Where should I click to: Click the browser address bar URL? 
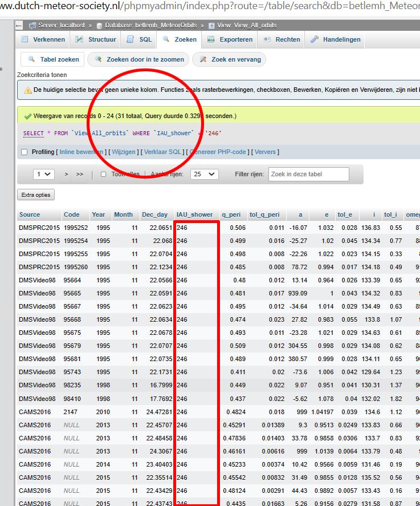click(x=210, y=6)
